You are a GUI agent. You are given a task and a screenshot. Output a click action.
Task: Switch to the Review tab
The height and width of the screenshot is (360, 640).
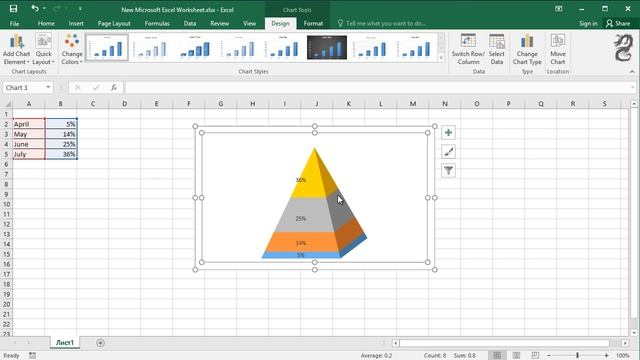pos(220,23)
